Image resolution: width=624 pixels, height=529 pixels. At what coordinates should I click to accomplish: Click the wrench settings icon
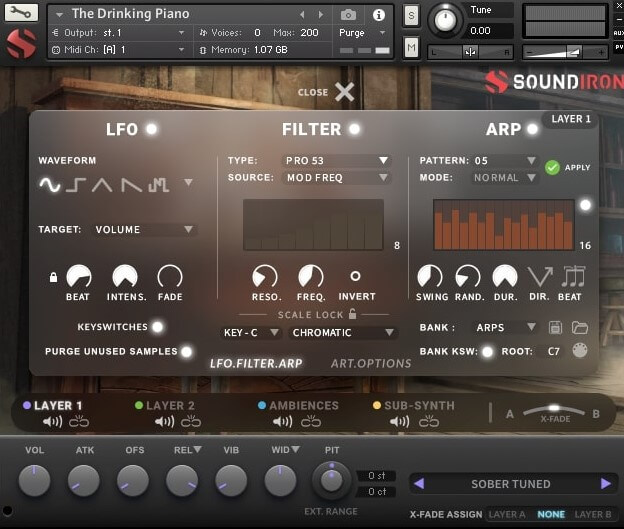pos(21,13)
